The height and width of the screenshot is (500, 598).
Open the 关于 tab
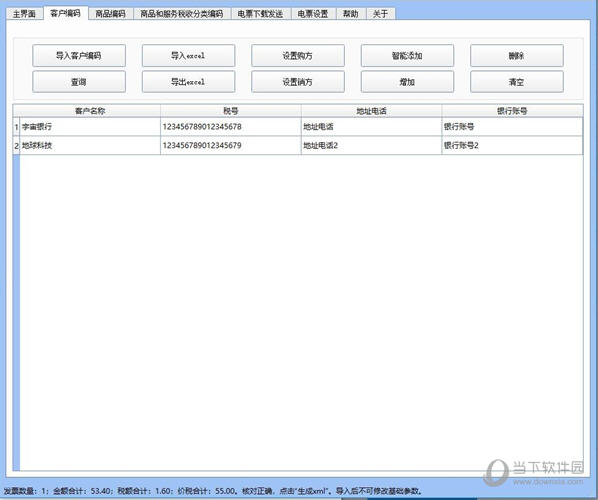380,14
